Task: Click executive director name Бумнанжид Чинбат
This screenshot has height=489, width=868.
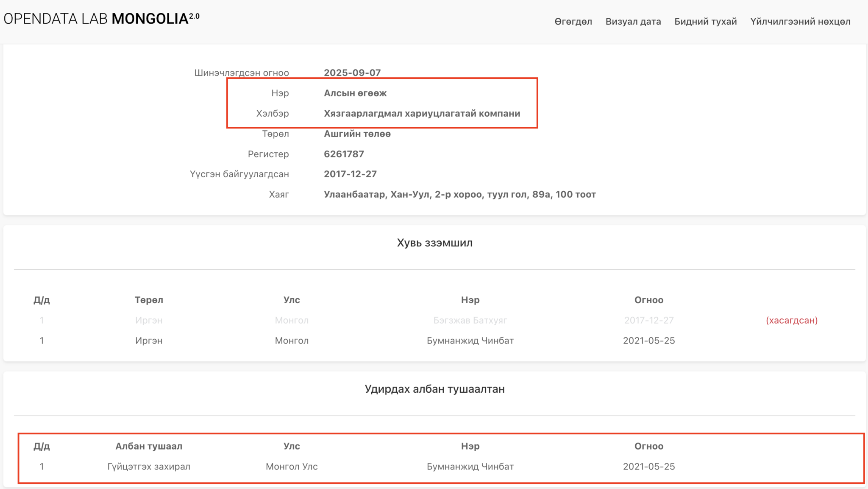Action: [x=470, y=467]
